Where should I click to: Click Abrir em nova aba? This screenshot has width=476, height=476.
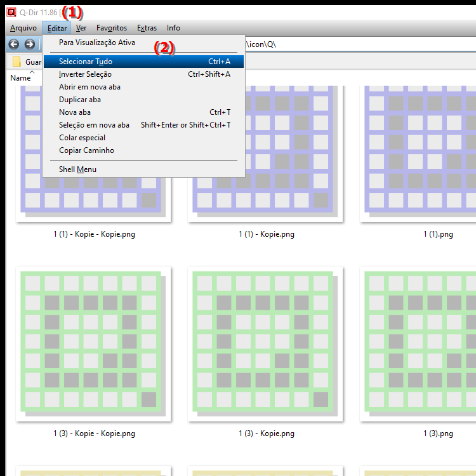tap(143, 87)
